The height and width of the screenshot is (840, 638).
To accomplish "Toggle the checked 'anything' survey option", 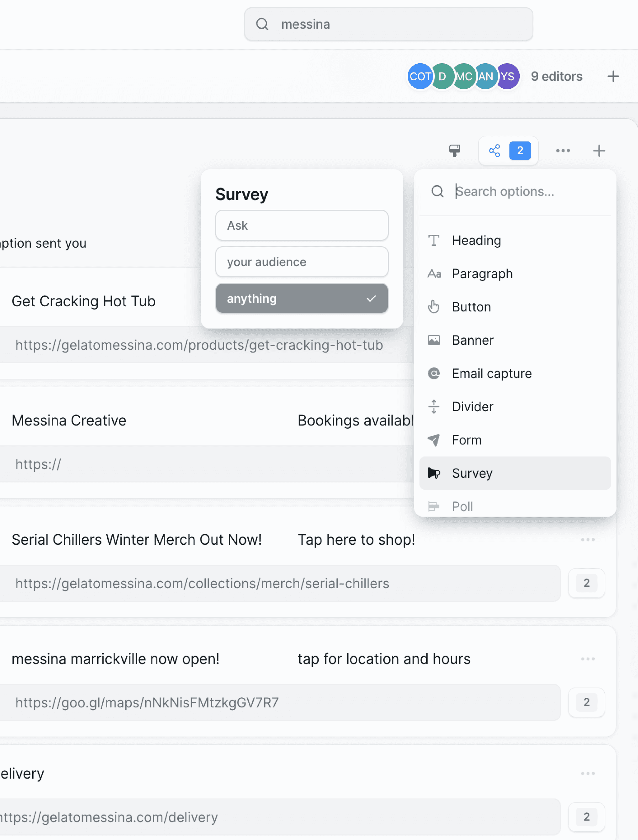I will point(301,298).
